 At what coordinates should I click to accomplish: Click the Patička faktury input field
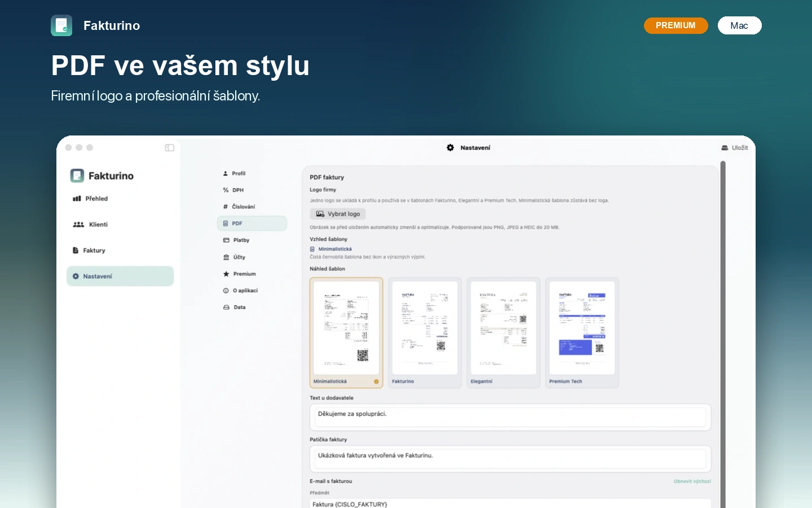click(510, 459)
